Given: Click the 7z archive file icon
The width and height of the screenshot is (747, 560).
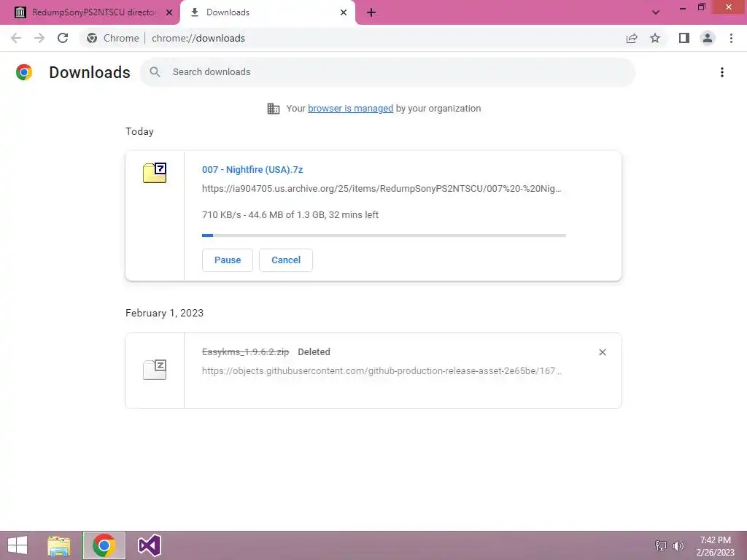Looking at the screenshot, I should (x=155, y=172).
